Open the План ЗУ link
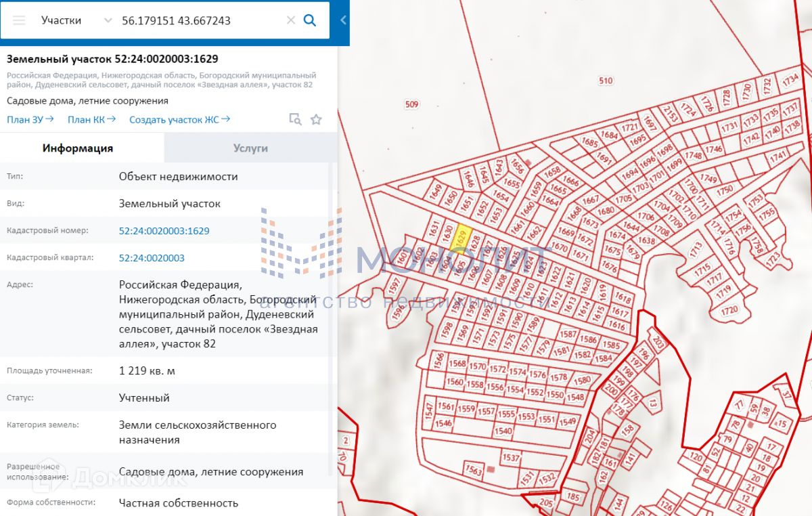 coord(30,120)
